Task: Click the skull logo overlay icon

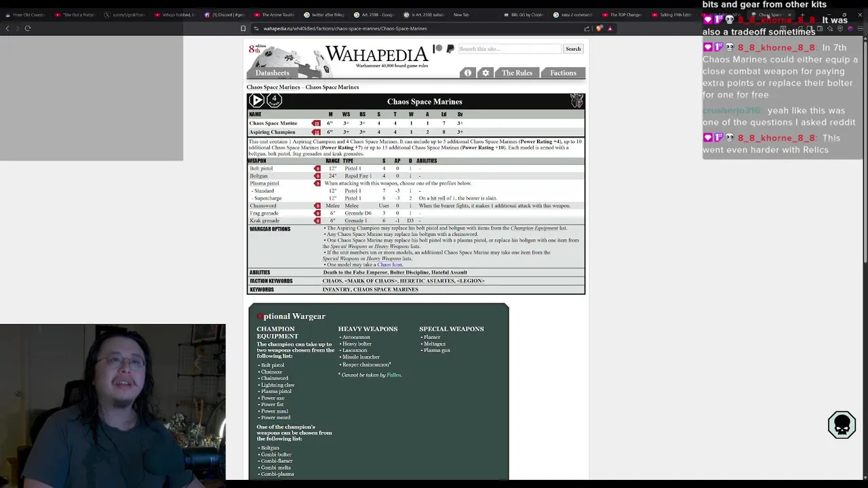Action: tap(842, 425)
